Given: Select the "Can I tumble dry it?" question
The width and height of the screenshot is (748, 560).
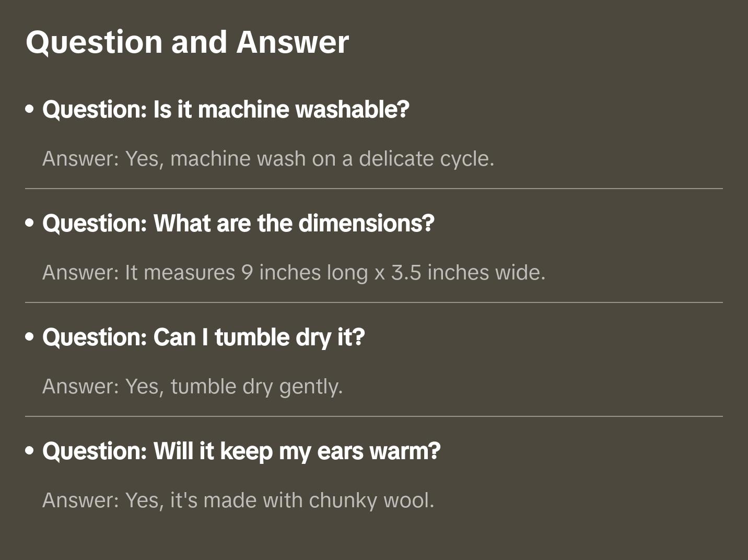Looking at the screenshot, I should click(x=203, y=337).
